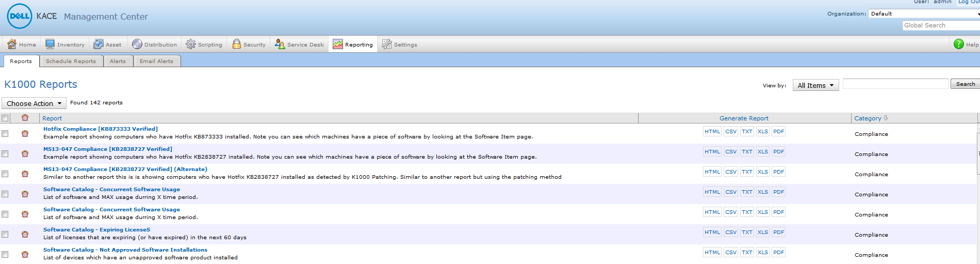Click the badge icon in the table header

25,118
